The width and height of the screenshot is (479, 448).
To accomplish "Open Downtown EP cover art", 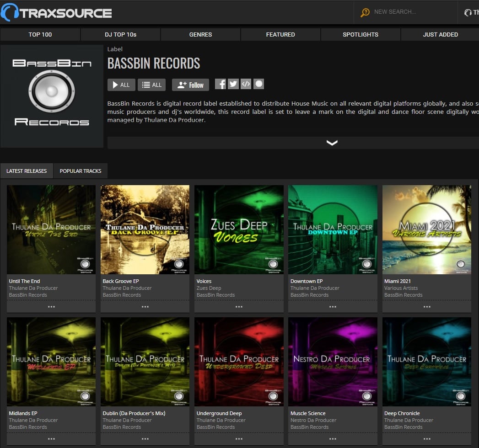I will pyautogui.click(x=333, y=230).
